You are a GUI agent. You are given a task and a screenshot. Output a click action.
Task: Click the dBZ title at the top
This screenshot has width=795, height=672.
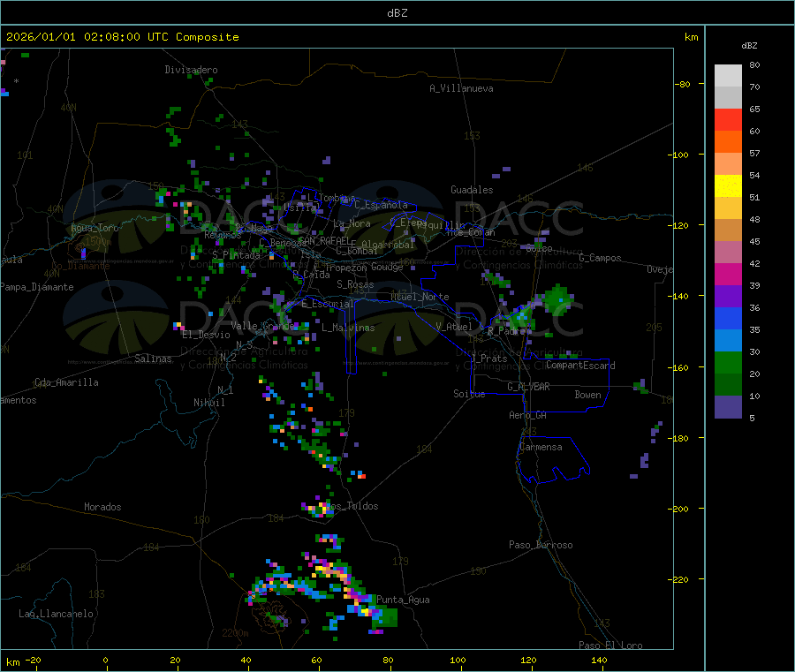pyautogui.click(x=397, y=13)
